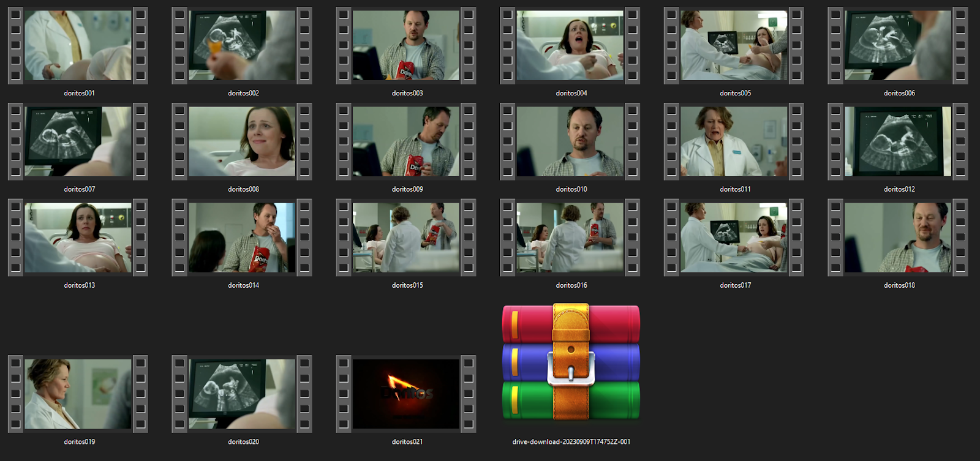Click the doritos013 file name
The height and width of the screenshot is (461, 980).
pos(80,285)
